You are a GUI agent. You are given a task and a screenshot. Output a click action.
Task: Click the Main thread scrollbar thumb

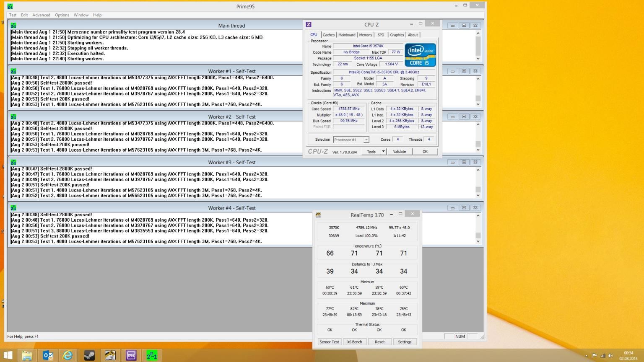coord(478,46)
